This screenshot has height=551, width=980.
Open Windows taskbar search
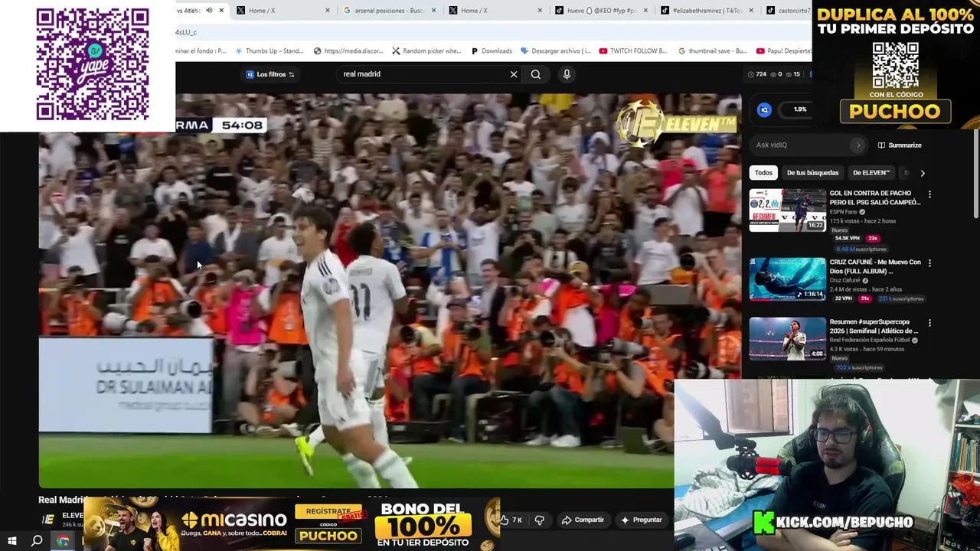click(x=37, y=540)
